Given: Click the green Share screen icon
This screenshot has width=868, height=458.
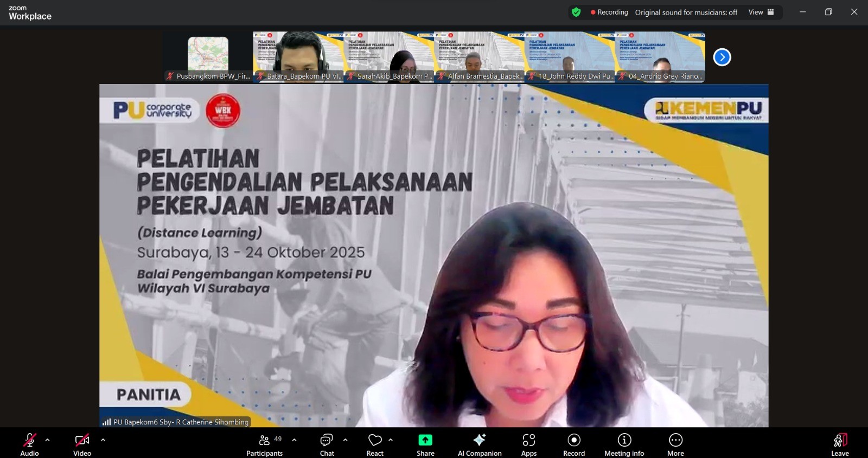Looking at the screenshot, I should (x=425, y=440).
